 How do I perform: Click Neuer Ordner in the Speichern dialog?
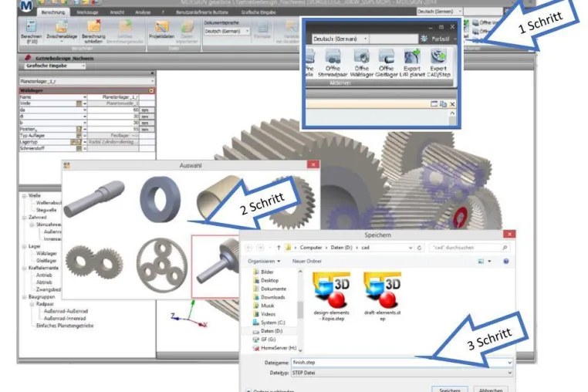[307, 261]
